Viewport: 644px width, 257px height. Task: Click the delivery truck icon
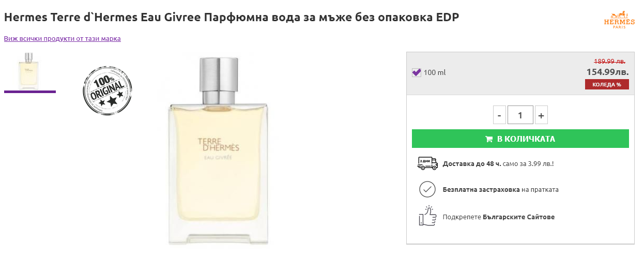coord(427,163)
